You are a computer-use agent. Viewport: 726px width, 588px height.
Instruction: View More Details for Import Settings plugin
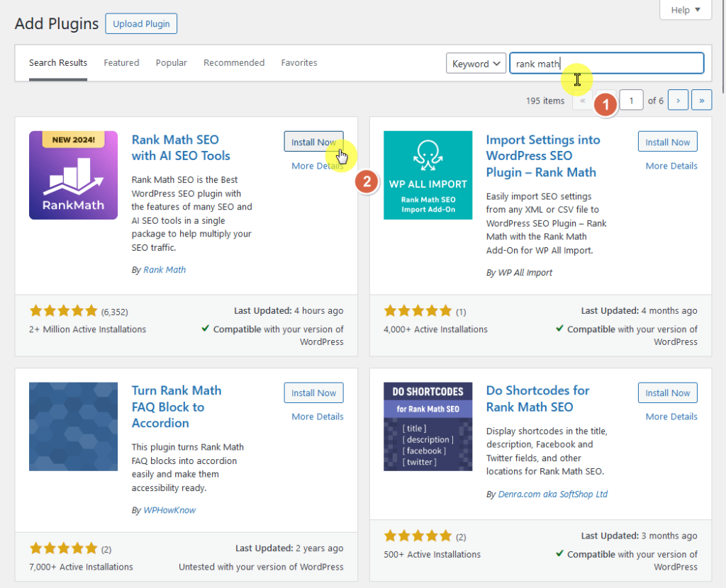click(x=671, y=166)
